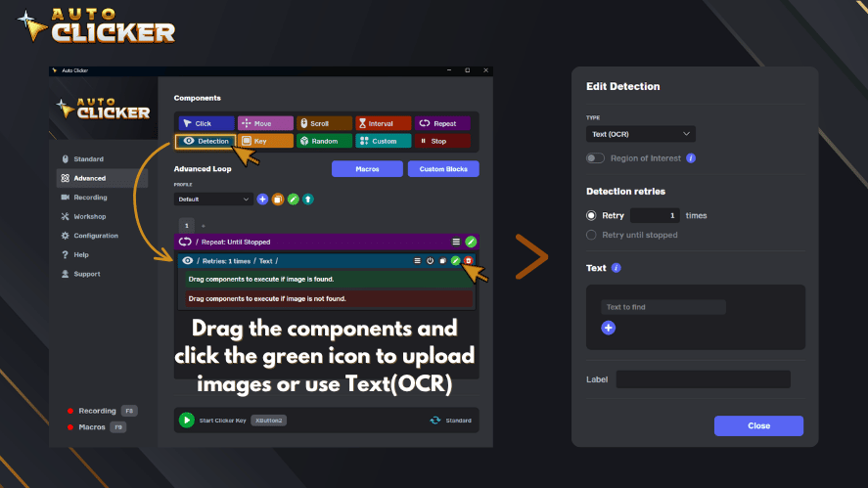This screenshot has width=868, height=488.
Task: Toggle the power icon on the Retries row
Action: [x=431, y=260]
